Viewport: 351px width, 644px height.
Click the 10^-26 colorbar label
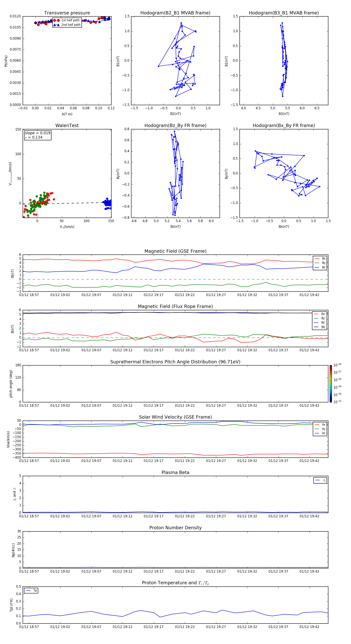337,365
